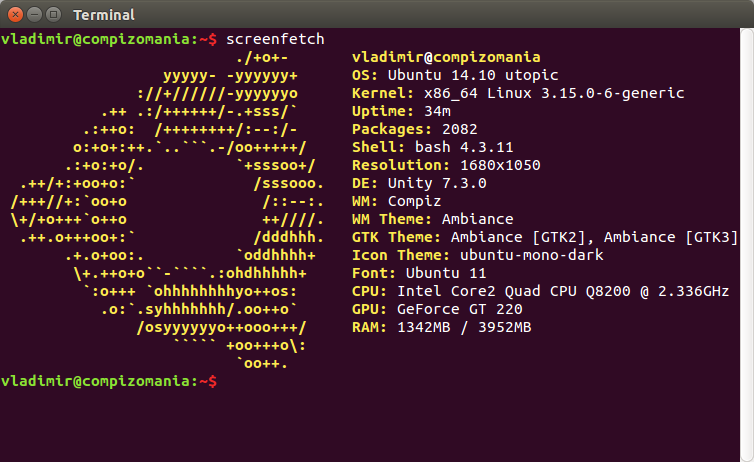This screenshot has height=462, width=754.
Task: Click the 'OS: Ubuntu 14.10 utopic' line
Action: (455, 75)
